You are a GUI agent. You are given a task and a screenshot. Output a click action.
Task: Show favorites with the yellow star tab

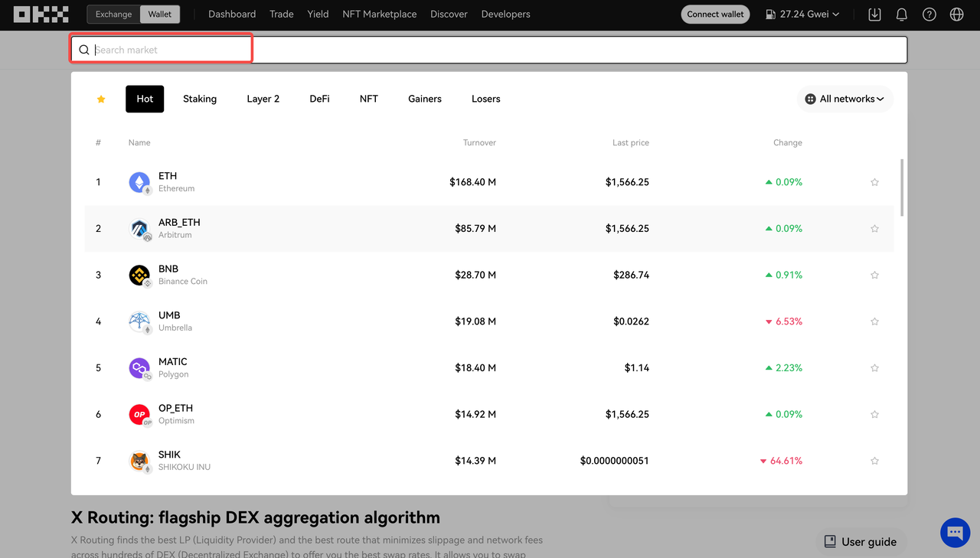(101, 99)
